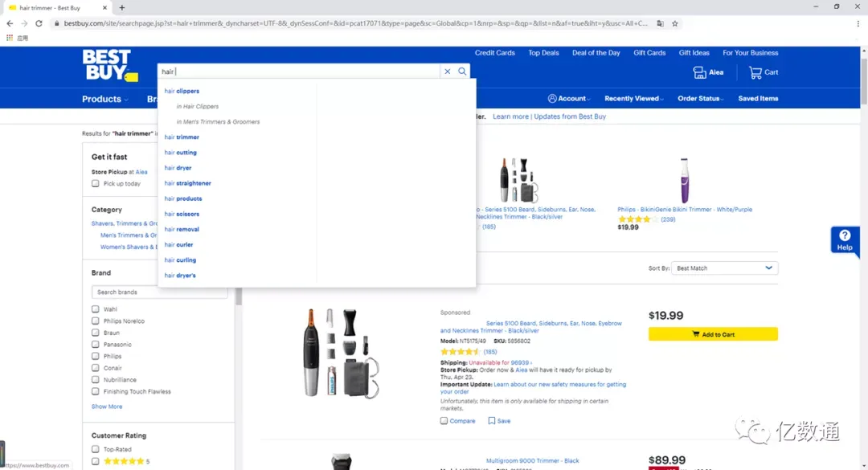The image size is (868, 470).
Task: Click the browser address bar
Action: click(x=355, y=23)
